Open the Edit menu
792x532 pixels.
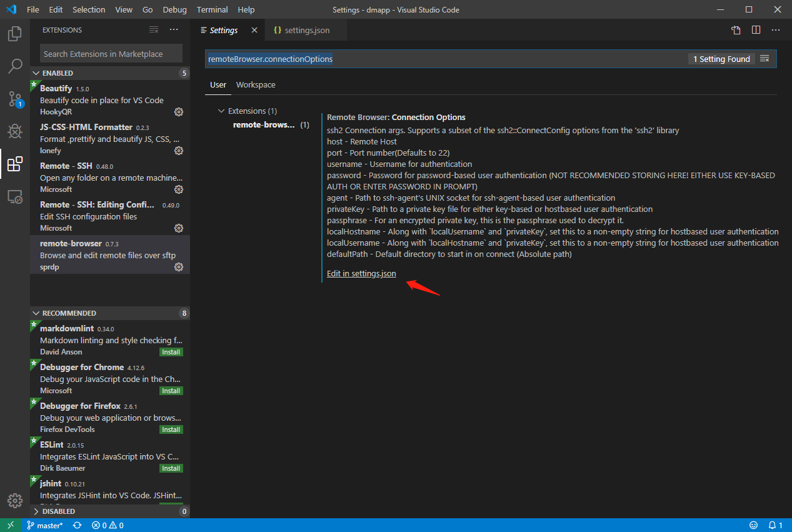(56, 10)
